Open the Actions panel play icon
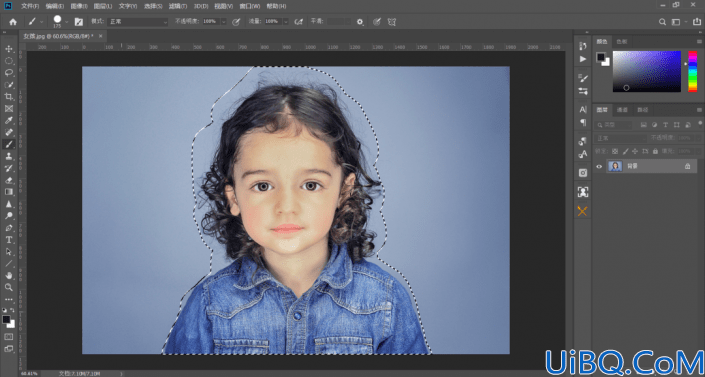The width and height of the screenshot is (705, 377). point(583,59)
